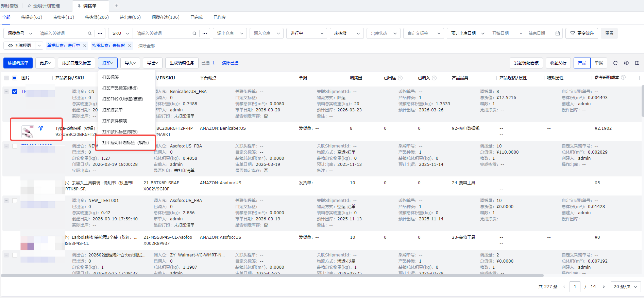Toggle the select-all checkbox in the table header

15,78
